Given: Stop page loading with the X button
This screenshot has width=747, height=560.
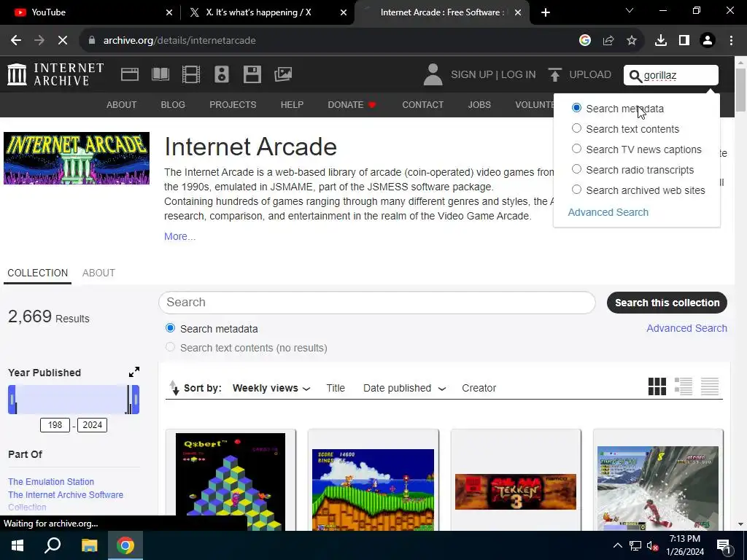Looking at the screenshot, I should [x=63, y=41].
